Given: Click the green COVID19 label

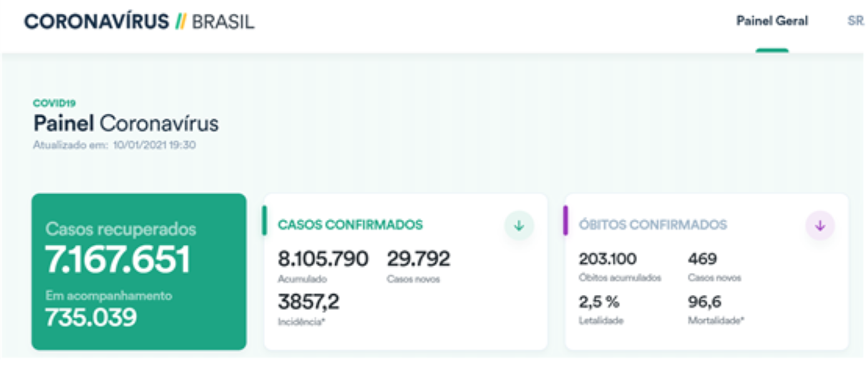Looking at the screenshot, I should 54,103.
